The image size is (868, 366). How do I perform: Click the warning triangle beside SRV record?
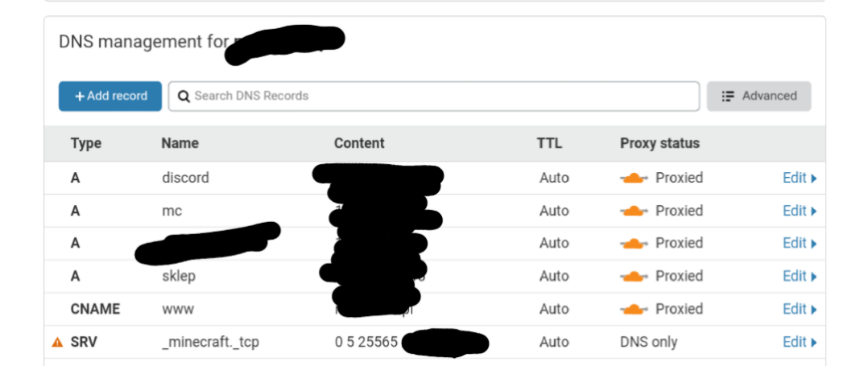click(57, 342)
